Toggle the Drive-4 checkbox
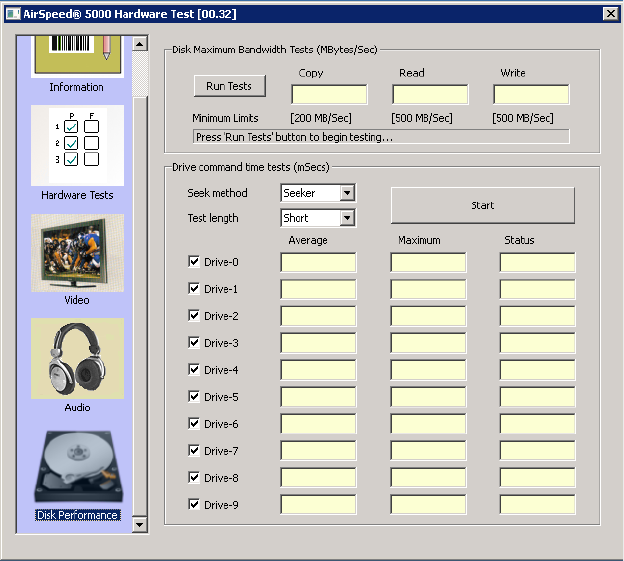 (x=194, y=370)
